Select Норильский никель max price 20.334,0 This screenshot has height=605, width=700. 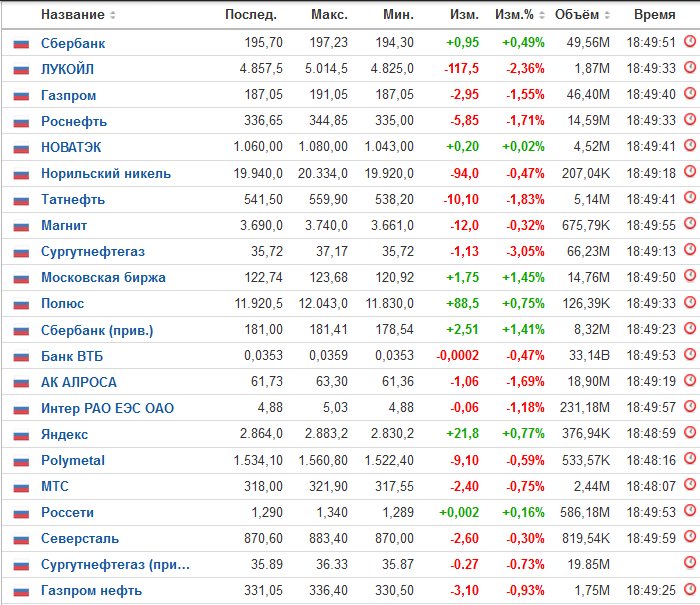[323, 173]
